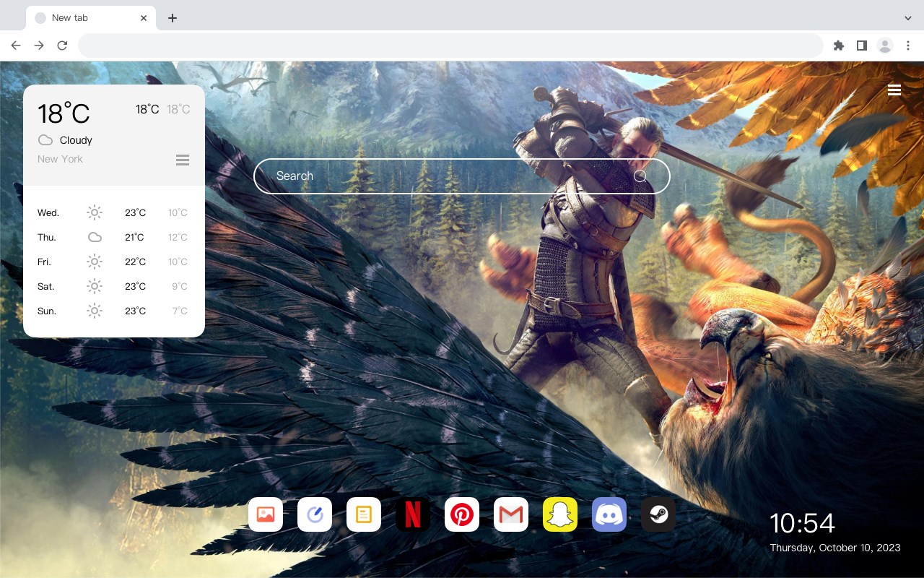Toggle the browser side panel

coord(861,46)
